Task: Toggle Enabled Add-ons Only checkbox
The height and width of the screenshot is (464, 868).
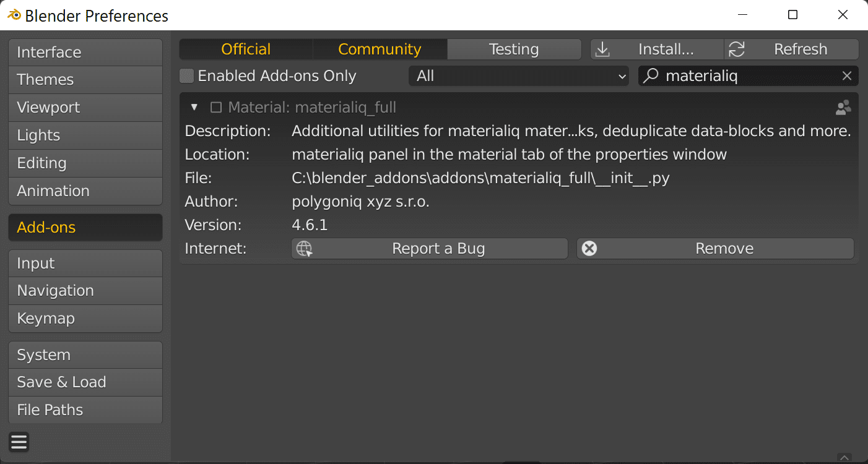Action: pos(186,76)
